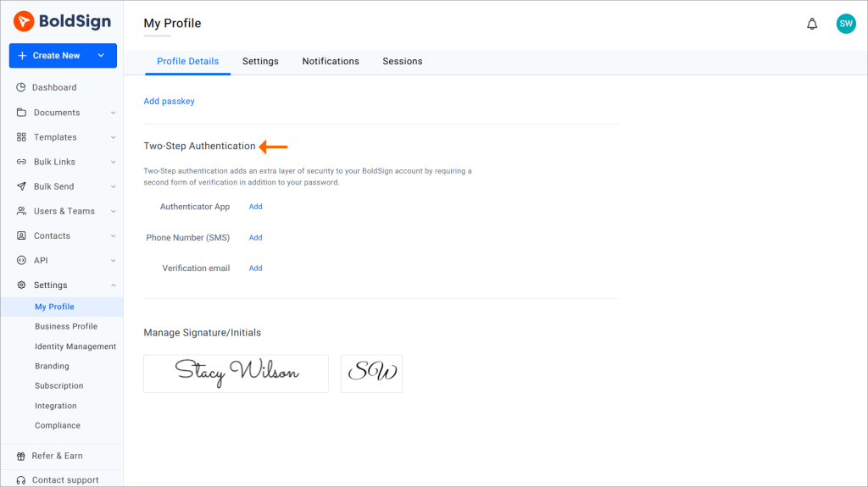Click the Contact support headset icon
Image resolution: width=868 pixels, height=487 pixels.
coord(21,480)
